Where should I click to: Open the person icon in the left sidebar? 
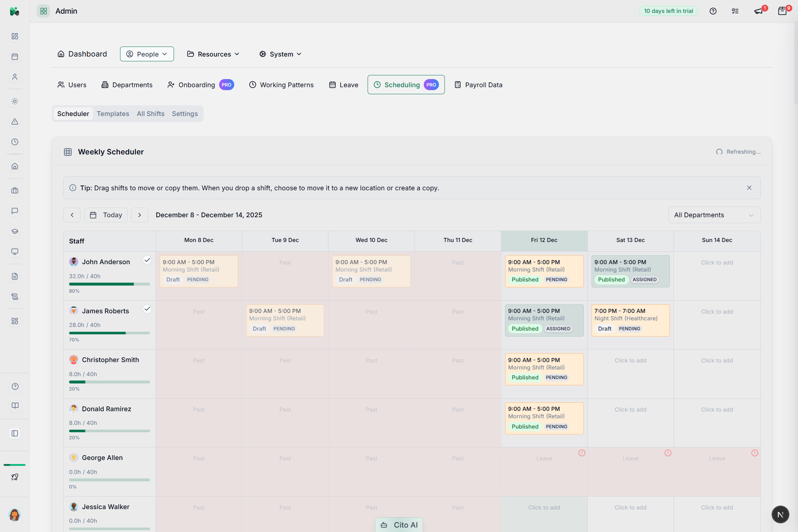(15, 77)
